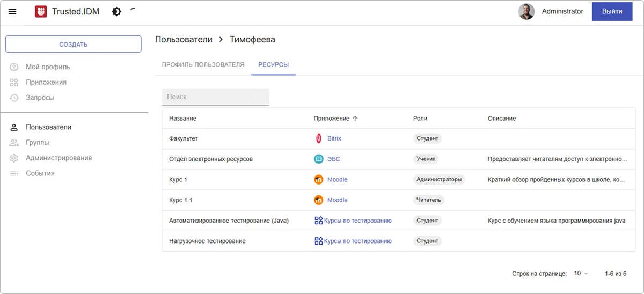644x294 pixels.
Task: Open События list in sidebar
Action: 40,173
